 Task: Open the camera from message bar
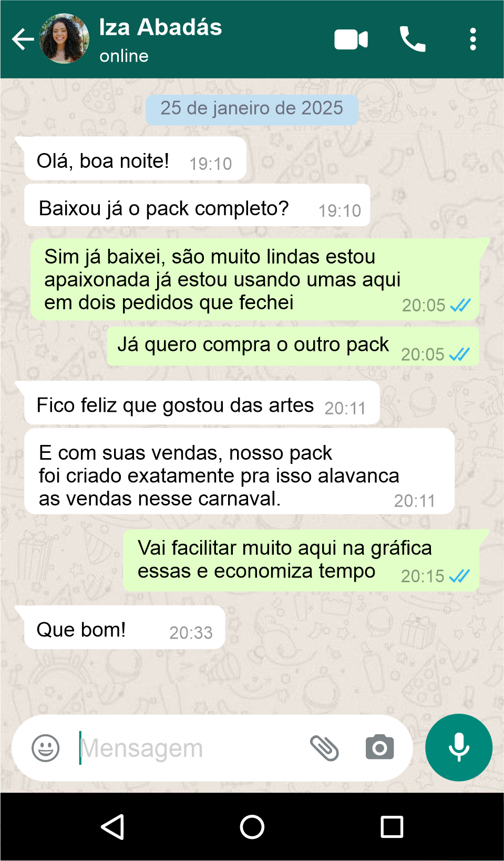tap(379, 747)
